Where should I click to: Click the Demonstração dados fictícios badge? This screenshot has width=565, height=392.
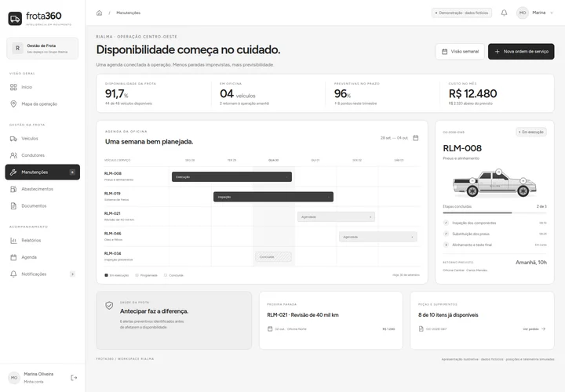(461, 13)
